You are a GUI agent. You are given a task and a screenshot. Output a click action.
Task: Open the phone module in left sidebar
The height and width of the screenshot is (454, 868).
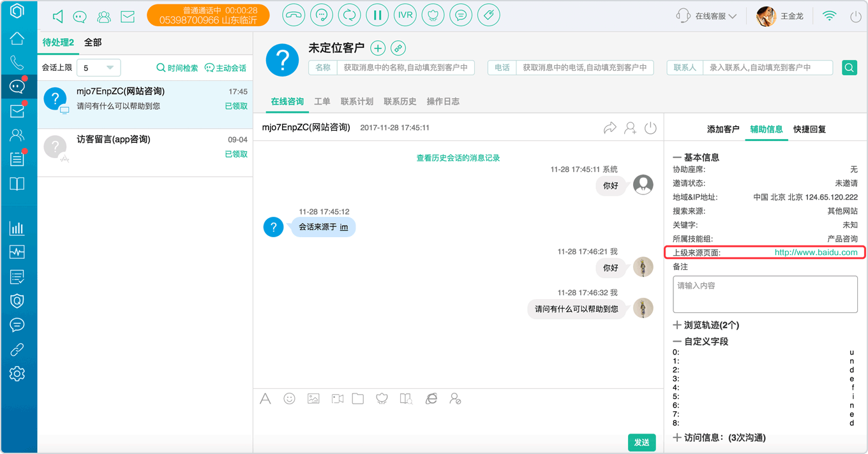click(17, 62)
